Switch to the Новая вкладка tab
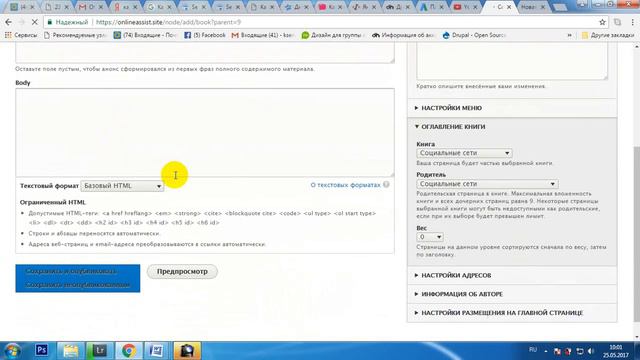 coord(533,7)
